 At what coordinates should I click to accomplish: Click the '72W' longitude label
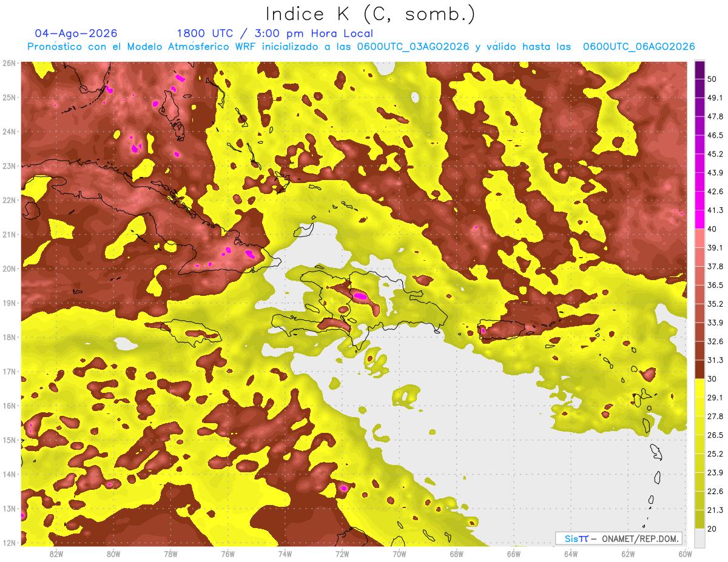click(342, 554)
